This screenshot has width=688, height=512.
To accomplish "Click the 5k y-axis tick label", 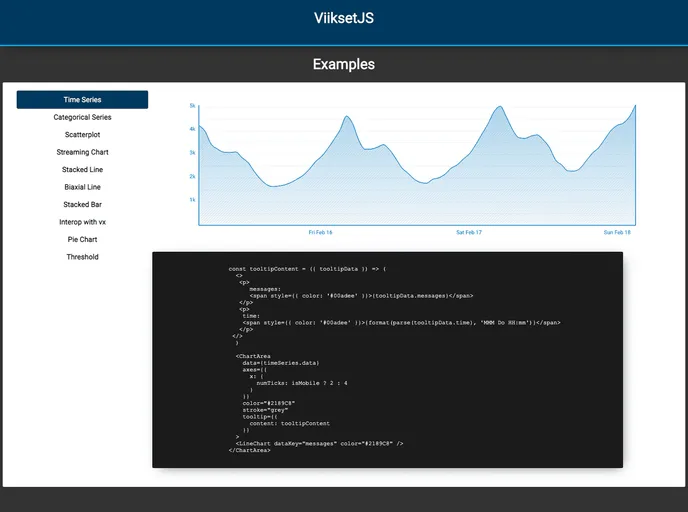I will (x=192, y=106).
